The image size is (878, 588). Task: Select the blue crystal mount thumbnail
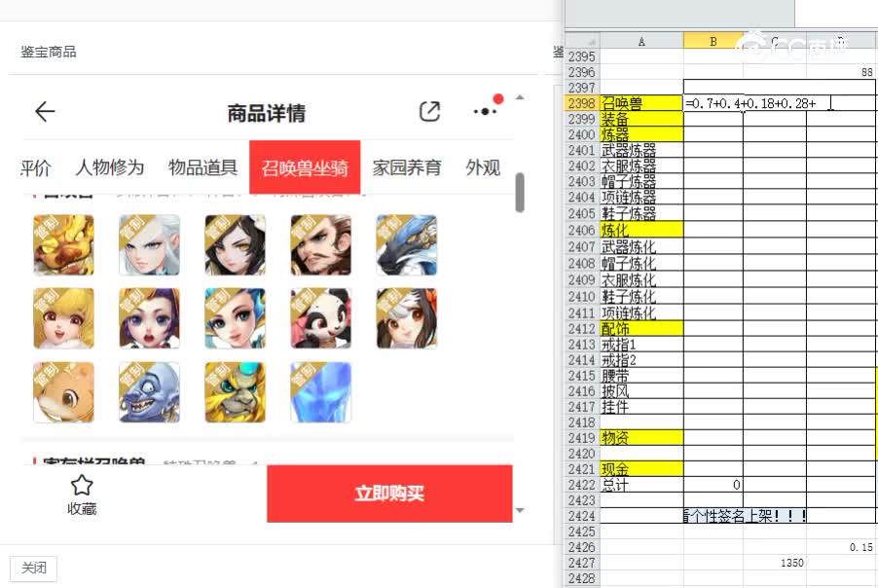(320, 392)
